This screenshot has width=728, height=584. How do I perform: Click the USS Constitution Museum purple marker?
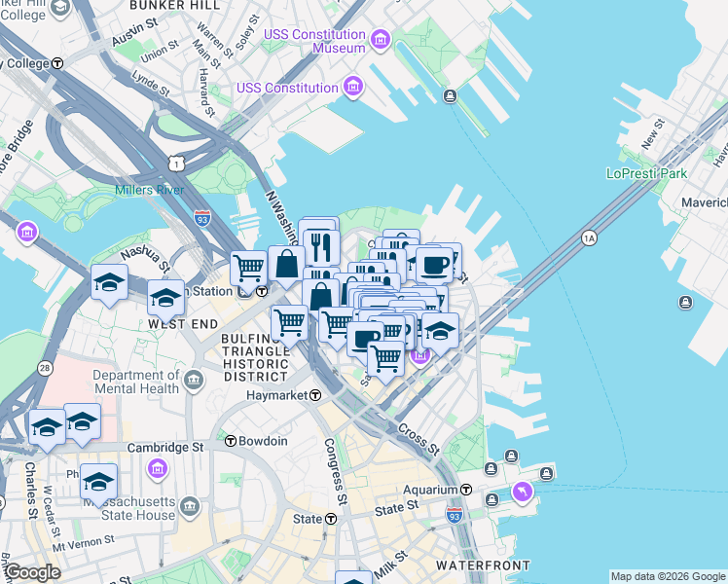(381, 40)
